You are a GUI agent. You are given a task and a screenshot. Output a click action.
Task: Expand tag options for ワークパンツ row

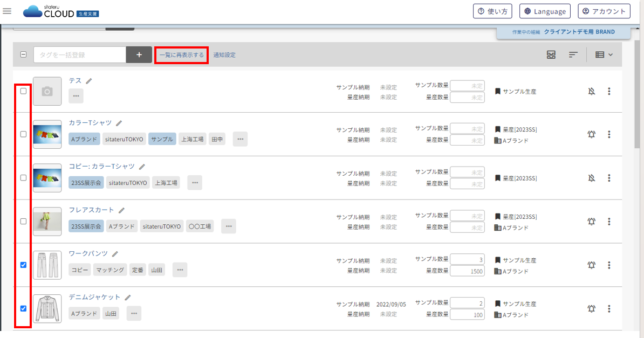tap(180, 270)
